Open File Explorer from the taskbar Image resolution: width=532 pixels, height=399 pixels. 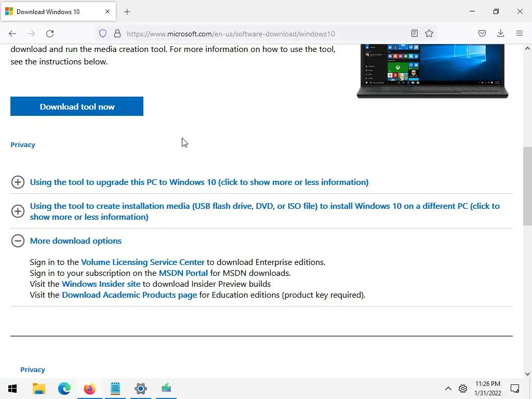pos(38,389)
